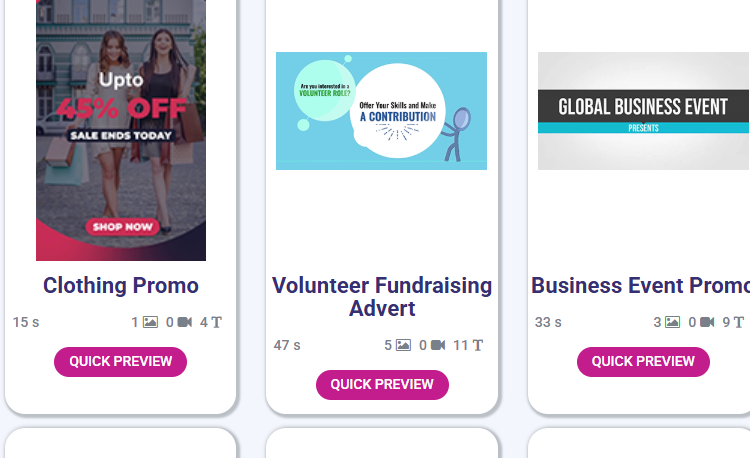
Task: Click the Business Event Promo title
Action: click(640, 285)
